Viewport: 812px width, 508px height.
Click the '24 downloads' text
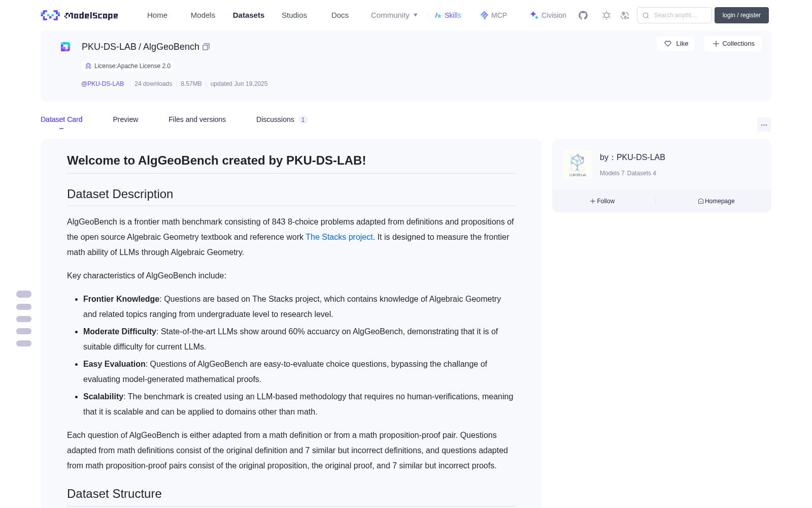(x=153, y=84)
